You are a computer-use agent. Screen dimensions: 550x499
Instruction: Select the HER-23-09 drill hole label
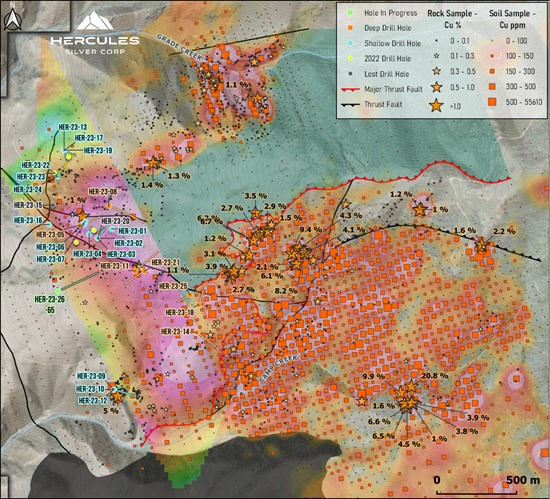[x=91, y=377]
